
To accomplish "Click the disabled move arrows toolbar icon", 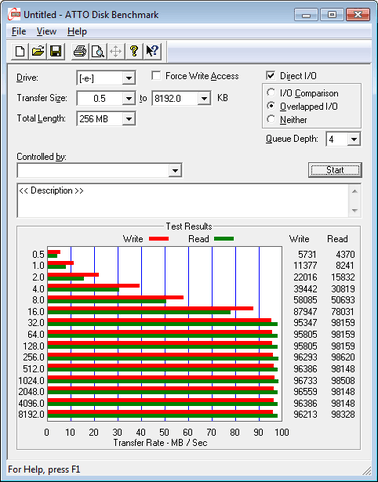I will [x=116, y=51].
